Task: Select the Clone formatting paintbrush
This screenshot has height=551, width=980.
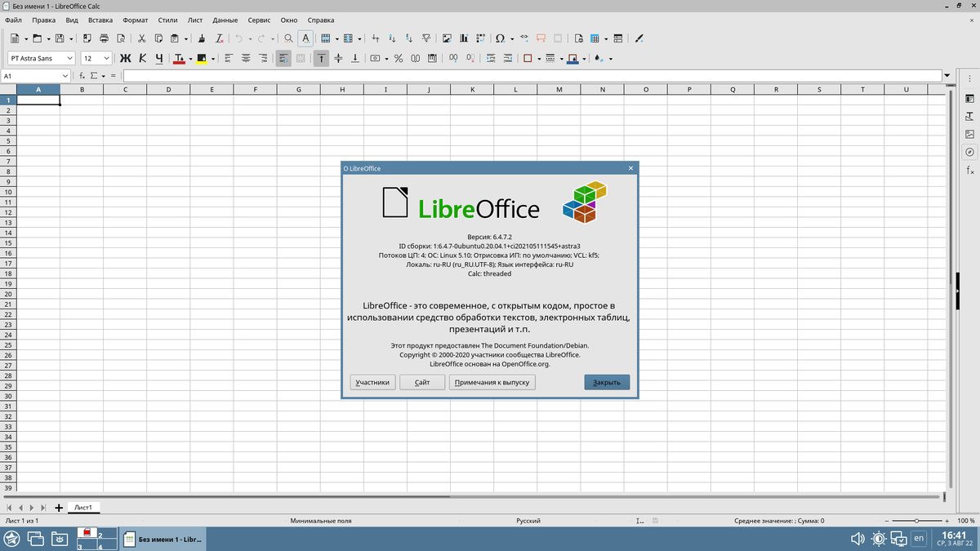Action: pyautogui.click(x=202, y=38)
